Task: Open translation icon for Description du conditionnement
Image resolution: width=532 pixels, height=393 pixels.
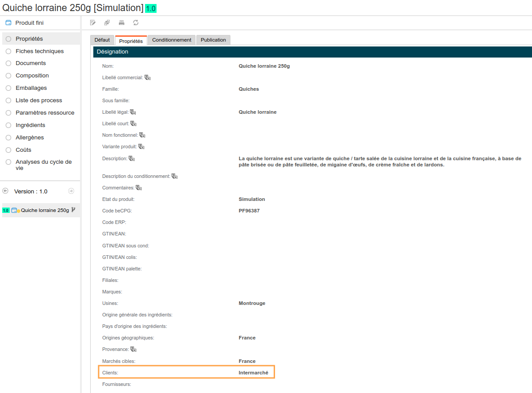Action: click(175, 176)
